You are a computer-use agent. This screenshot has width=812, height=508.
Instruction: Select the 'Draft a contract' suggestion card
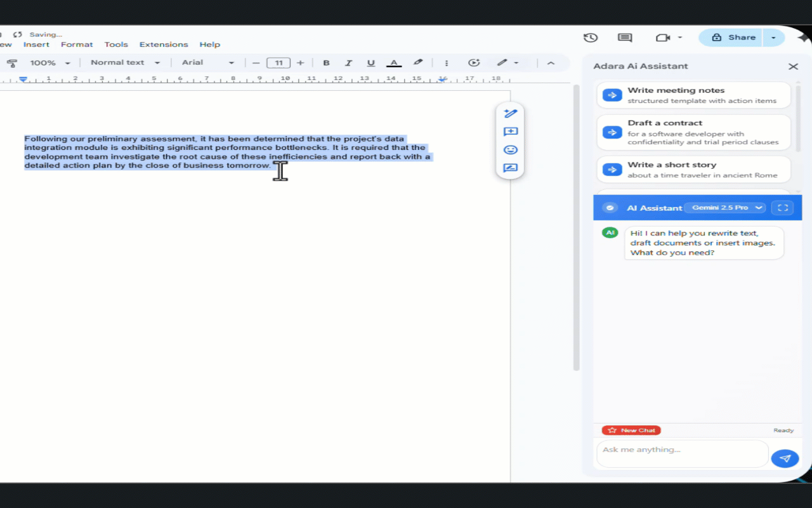coord(693,132)
